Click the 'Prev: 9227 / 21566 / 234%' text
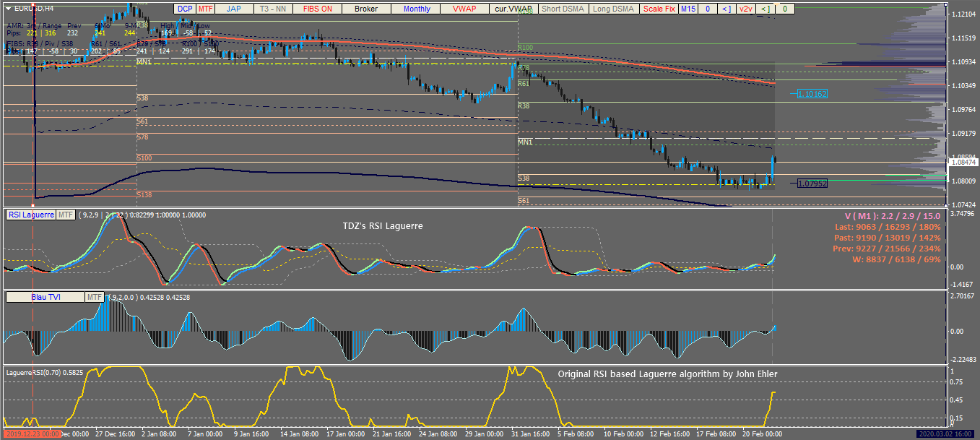This screenshot has height=440, width=980. click(887, 248)
